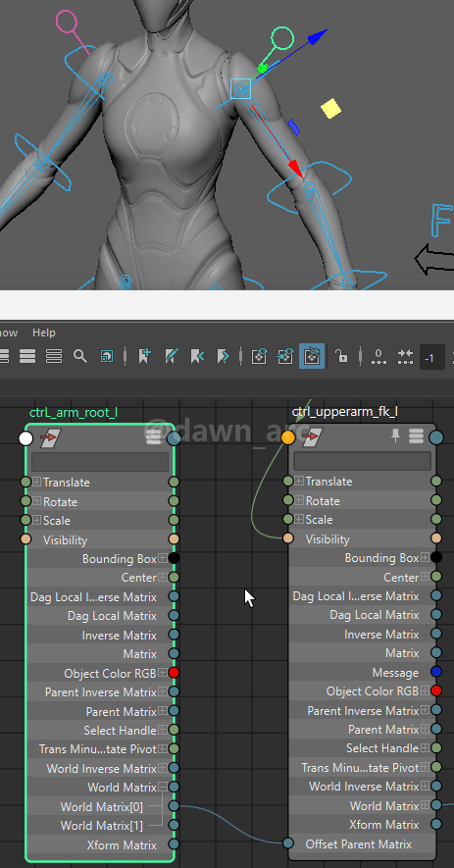This screenshot has width=454, height=868.
Task: Open the lines menu icon on ctrl_upperarm_fk_l node
Action: point(417,436)
